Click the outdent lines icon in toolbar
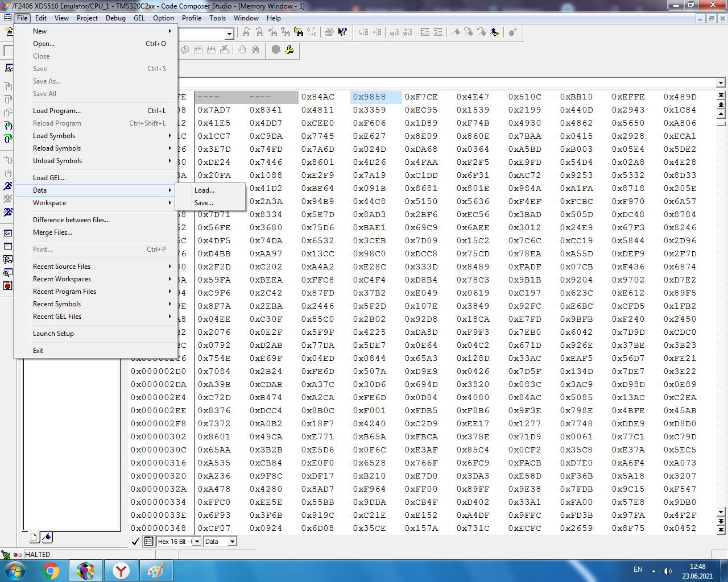 425,32
